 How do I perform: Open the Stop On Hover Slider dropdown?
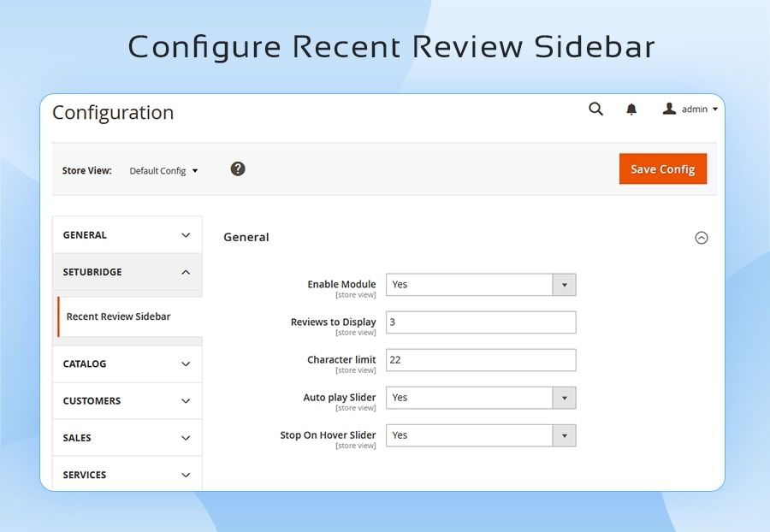pyautogui.click(x=480, y=435)
